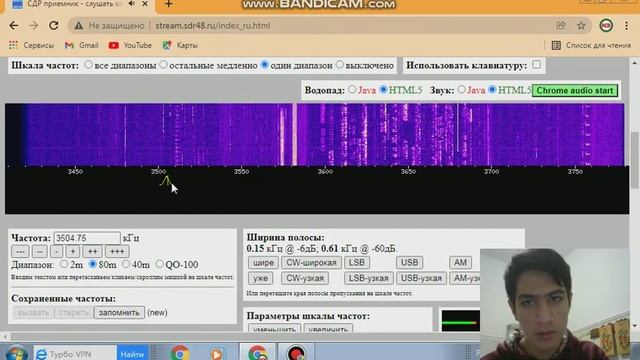
Task: Click the single minus frequency step button
Action: [x=57, y=251]
